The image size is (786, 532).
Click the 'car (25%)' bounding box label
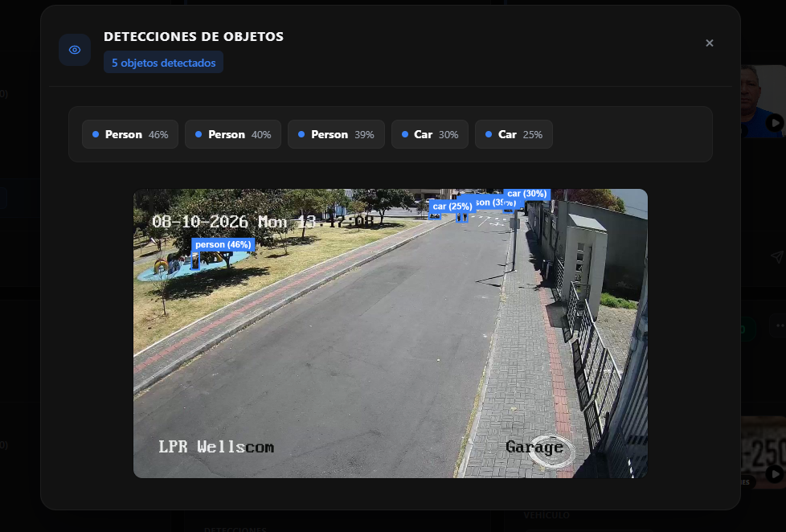pyautogui.click(x=452, y=206)
